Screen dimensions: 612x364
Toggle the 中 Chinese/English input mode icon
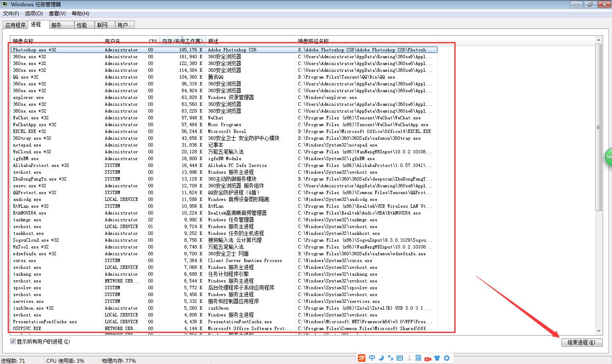[372, 358]
